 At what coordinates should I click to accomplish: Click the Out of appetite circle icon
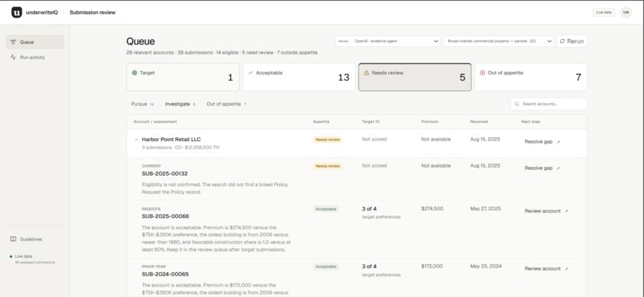482,73
